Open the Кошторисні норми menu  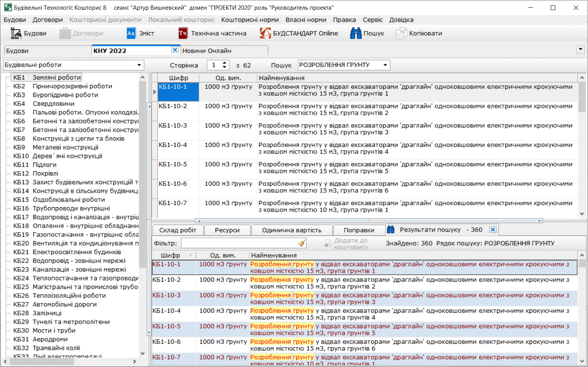pyautogui.click(x=250, y=20)
